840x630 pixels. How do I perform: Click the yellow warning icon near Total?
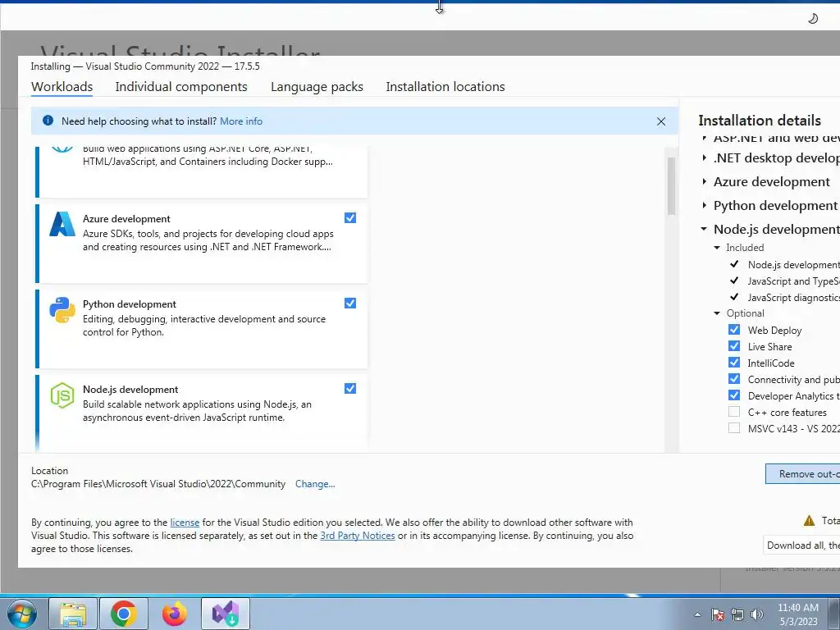point(809,521)
